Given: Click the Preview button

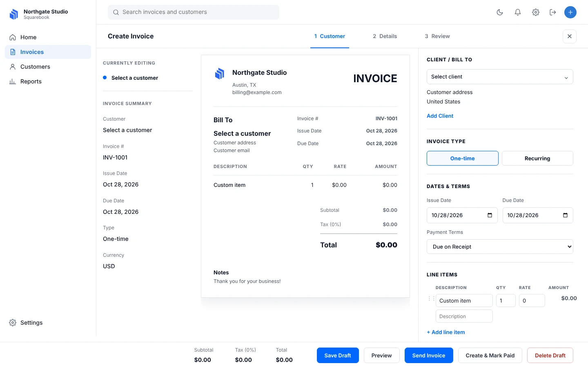Looking at the screenshot, I should [x=382, y=355].
